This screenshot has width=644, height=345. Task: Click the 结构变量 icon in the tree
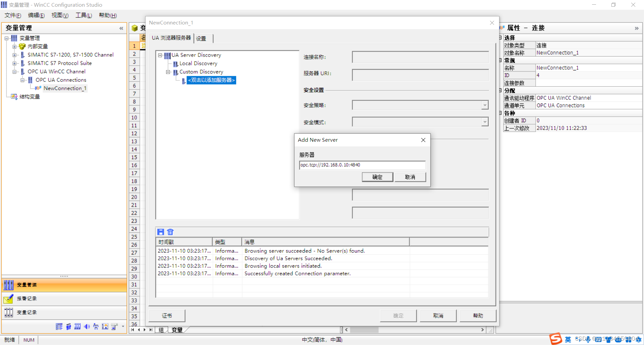point(14,96)
